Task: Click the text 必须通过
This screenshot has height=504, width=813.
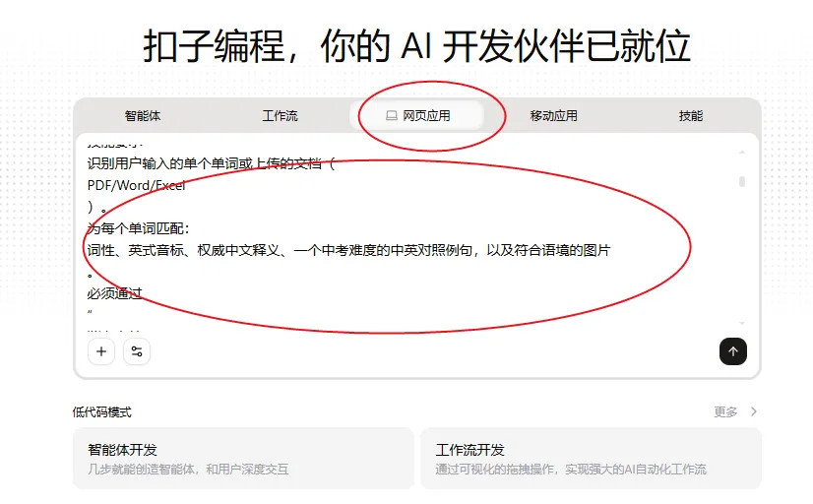Action: click(x=114, y=294)
